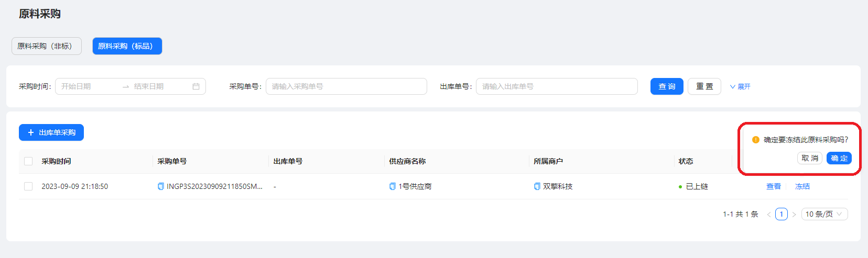Click the orange warning icon in confirmation popup

[x=756, y=140]
